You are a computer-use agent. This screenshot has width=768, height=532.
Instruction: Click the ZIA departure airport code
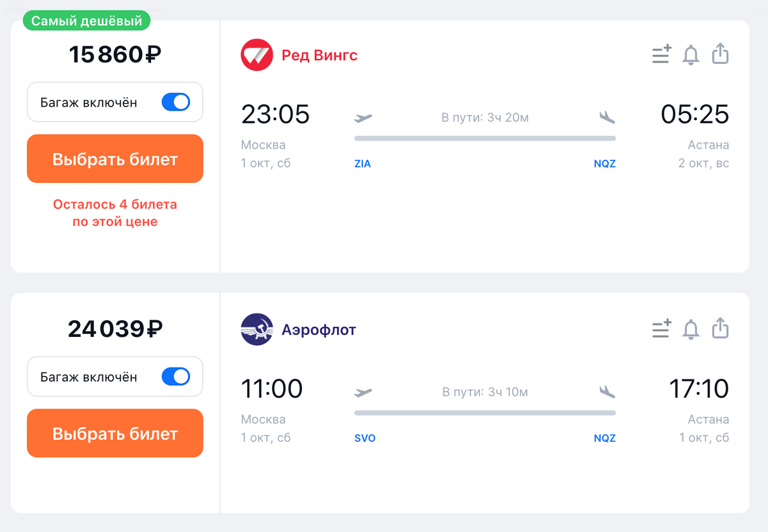pos(363,164)
